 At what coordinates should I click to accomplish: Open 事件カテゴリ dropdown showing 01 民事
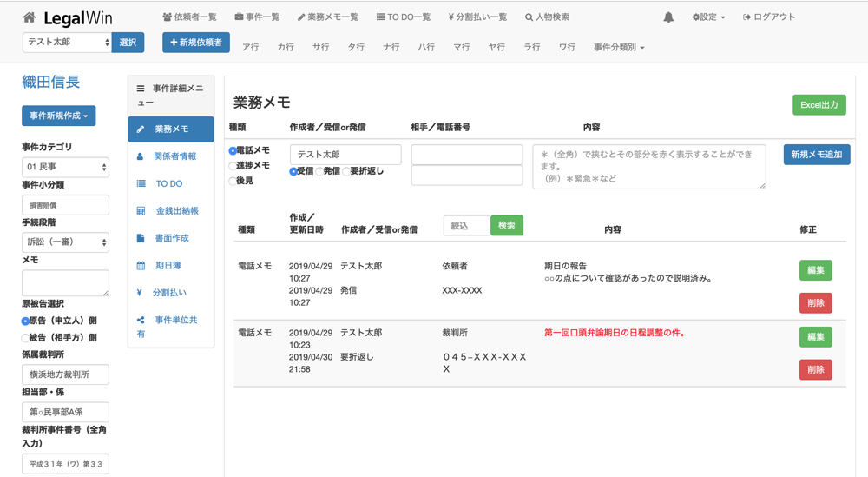click(x=65, y=167)
